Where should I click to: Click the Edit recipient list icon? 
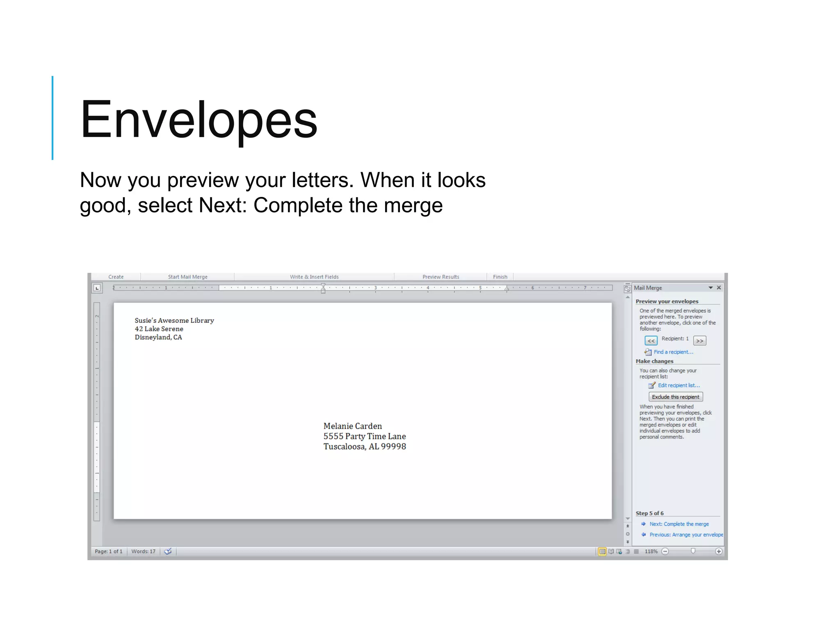(652, 385)
